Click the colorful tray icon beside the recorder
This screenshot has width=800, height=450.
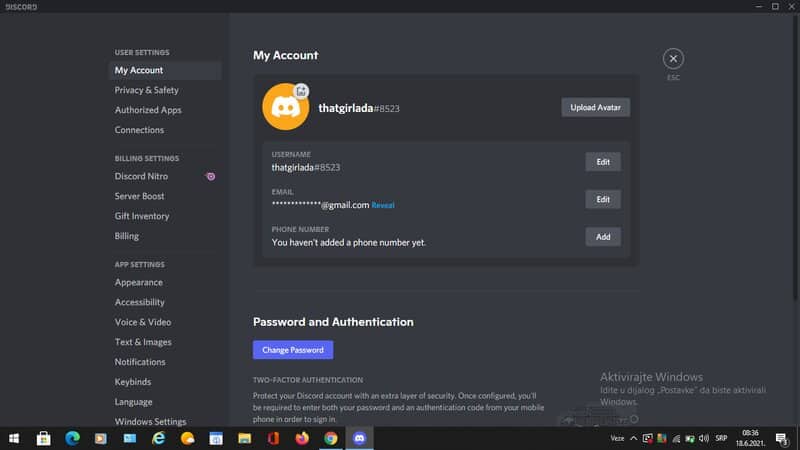pyautogui.click(x=662, y=438)
